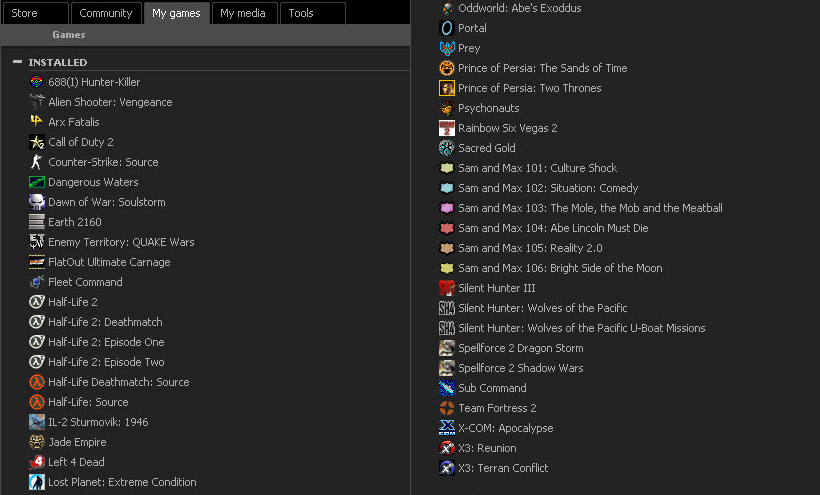Click the FlatOut Ultimate Carnage icon
Viewport: 820px width, 495px height.
click(37, 262)
